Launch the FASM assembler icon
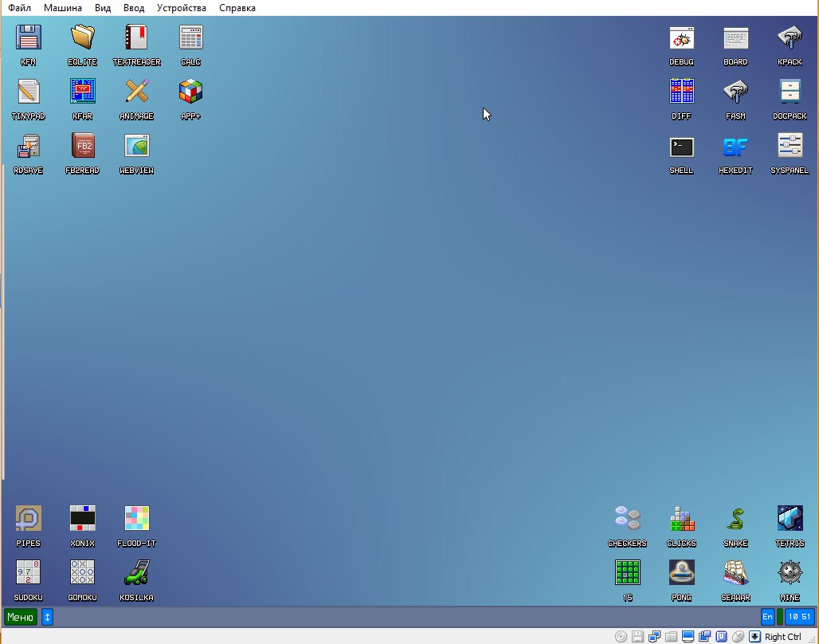The image size is (819, 644). click(736, 92)
